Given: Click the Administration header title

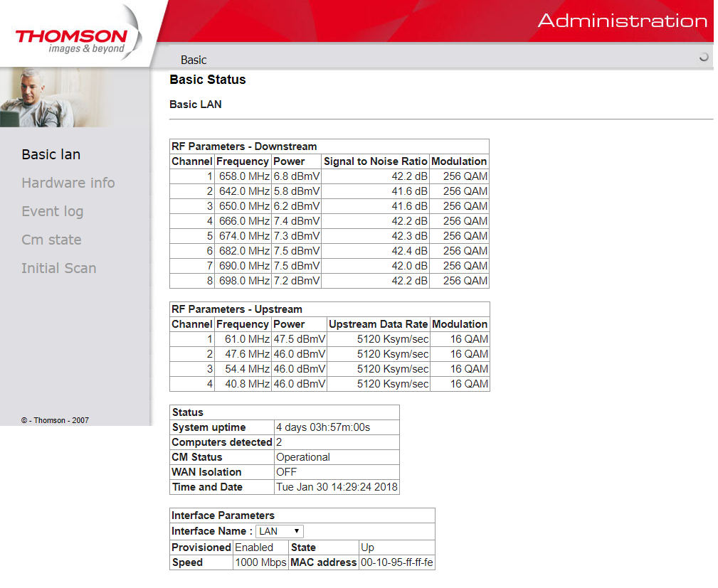Looking at the screenshot, I should click(622, 21).
